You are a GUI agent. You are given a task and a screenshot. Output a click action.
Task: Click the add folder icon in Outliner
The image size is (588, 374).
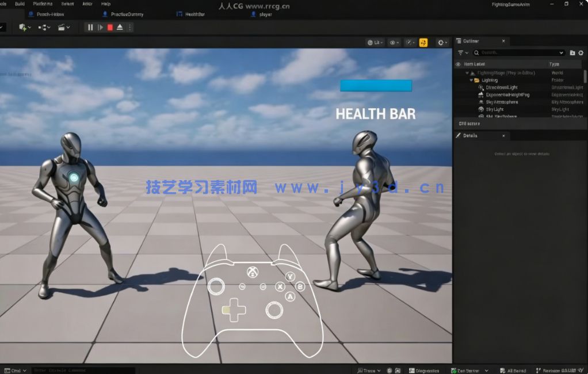tap(572, 53)
